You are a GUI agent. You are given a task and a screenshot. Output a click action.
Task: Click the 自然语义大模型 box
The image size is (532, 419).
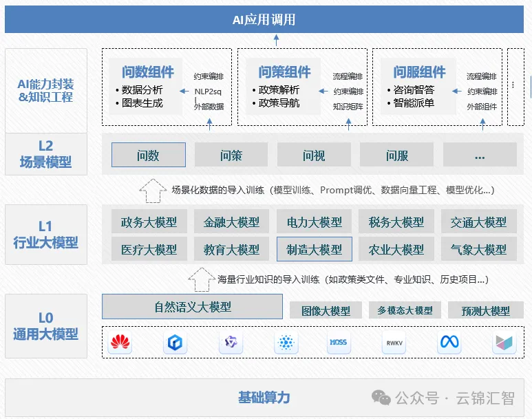(x=192, y=307)
